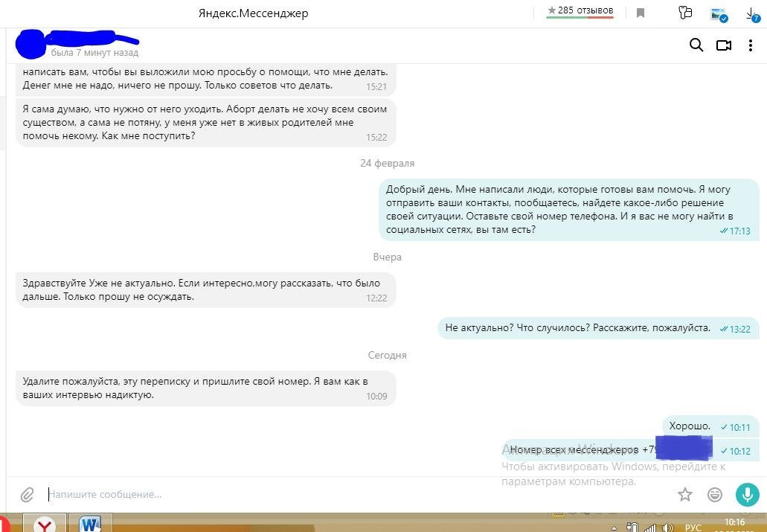The image size is (767, 532).
Task: Open Yandex Browser in the taskbar
Action: tap(45, 524)
